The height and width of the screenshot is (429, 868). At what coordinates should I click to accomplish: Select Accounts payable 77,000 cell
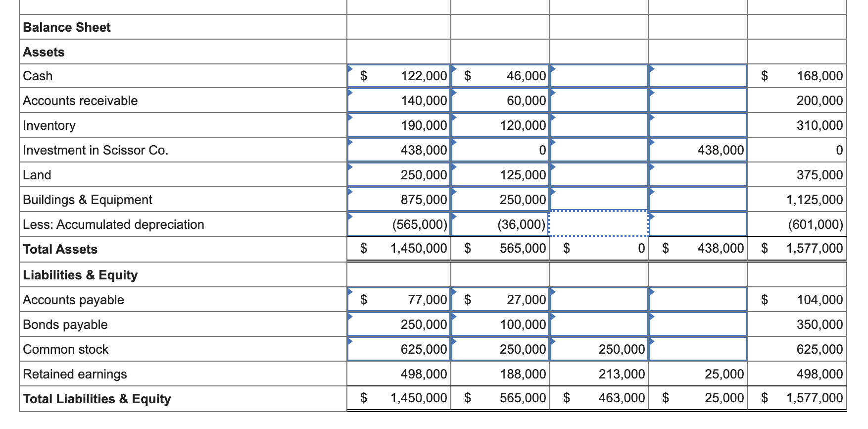coord(399,300)
